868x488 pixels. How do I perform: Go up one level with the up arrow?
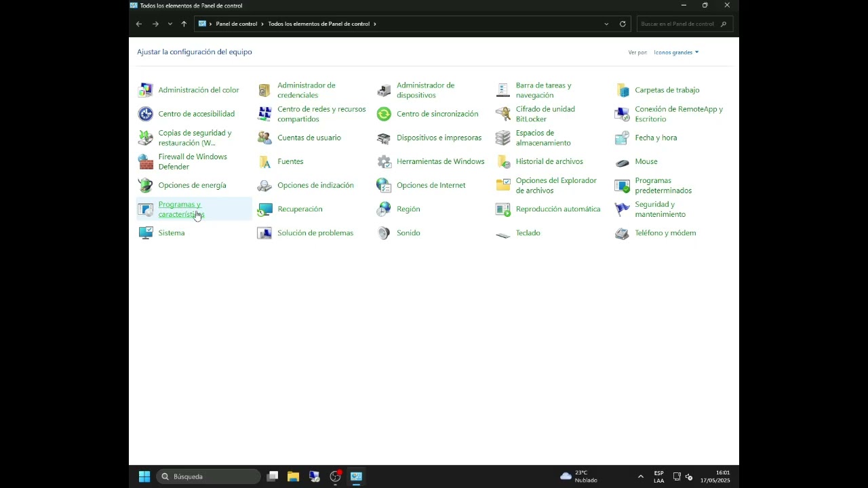184,24
